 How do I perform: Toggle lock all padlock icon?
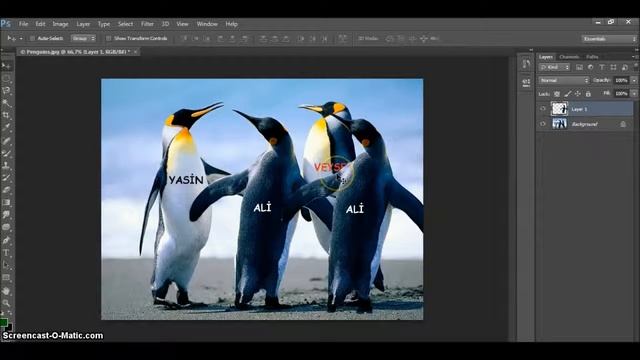588,94
